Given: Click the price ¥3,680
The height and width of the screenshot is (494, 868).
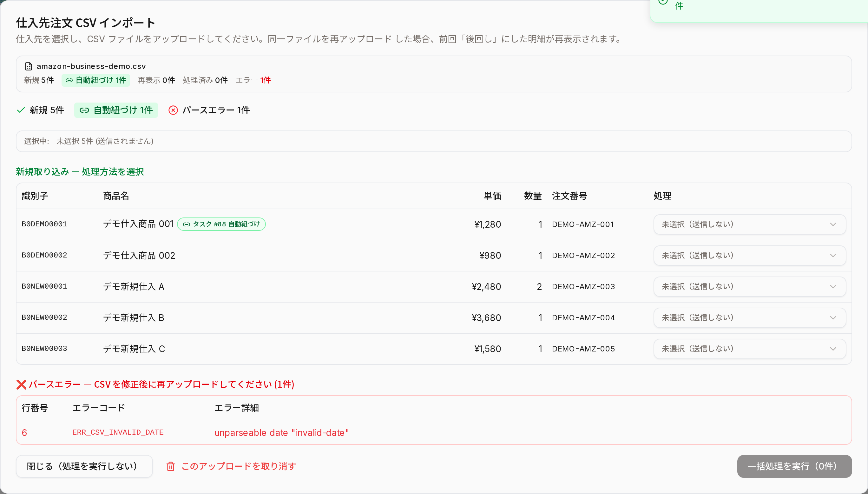Looking at the screenshot, I should (486, 318).
